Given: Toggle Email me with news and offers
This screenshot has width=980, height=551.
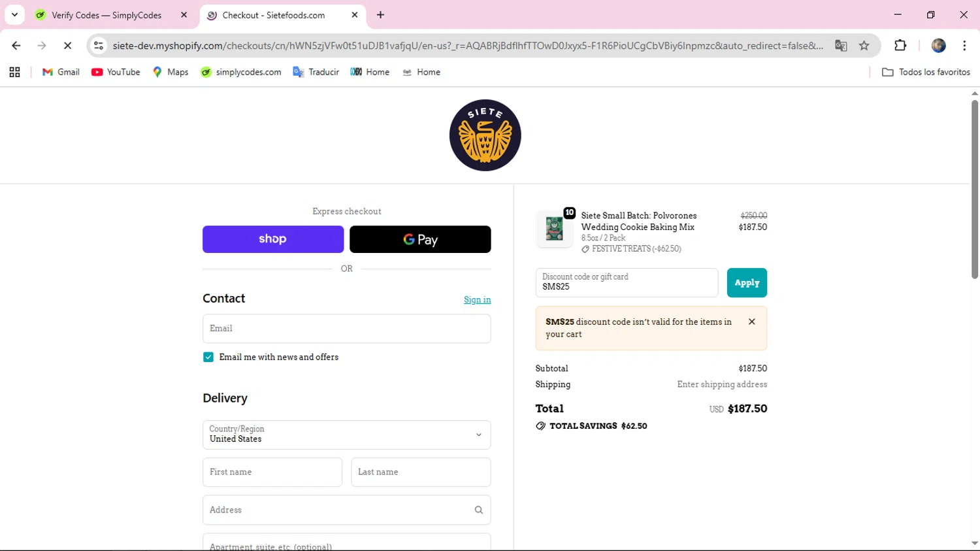Looking at the screenshot, I should pos(208,357).
